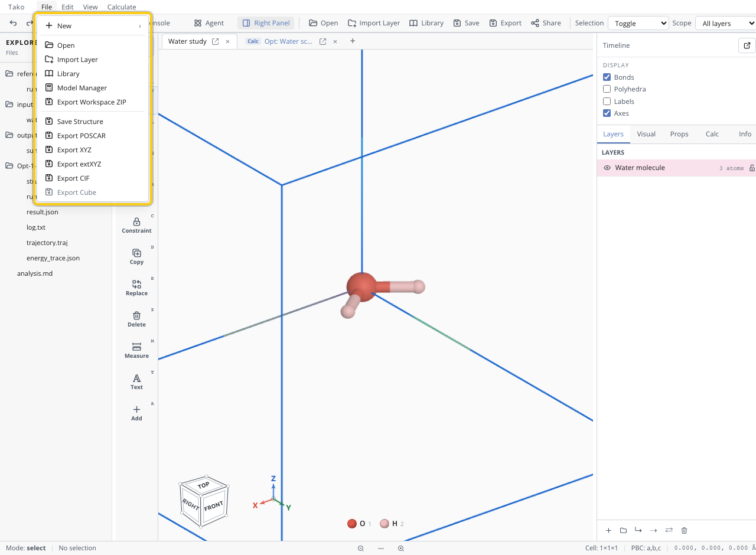Click the trash icon below the layers list

tap(684, 530)
